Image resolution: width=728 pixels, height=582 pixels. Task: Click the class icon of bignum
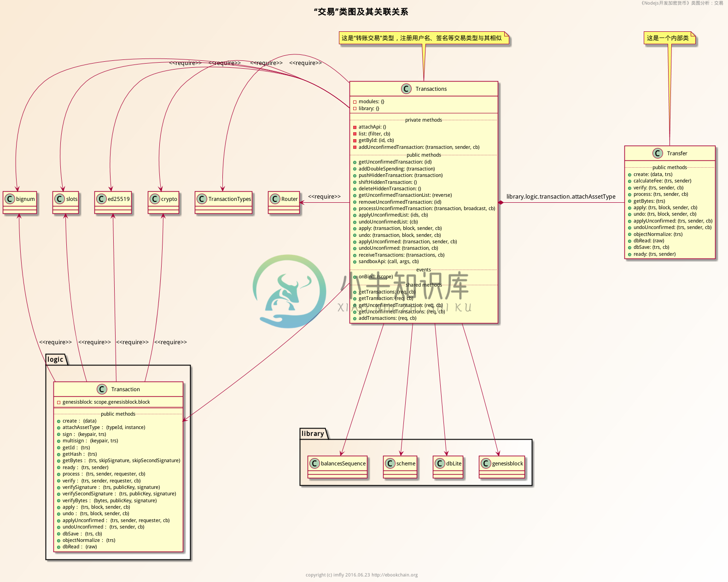pos(10,199)
